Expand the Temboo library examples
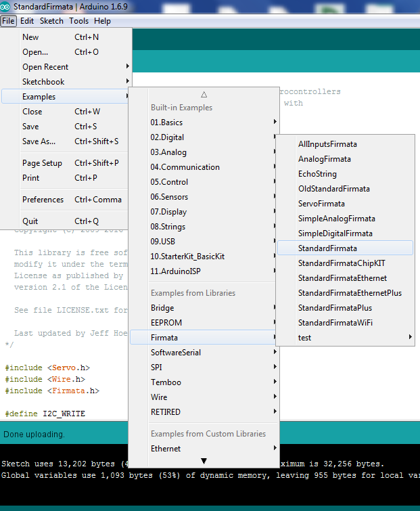The height and width of the screenshot is (511, 420). tap(204, 382)
